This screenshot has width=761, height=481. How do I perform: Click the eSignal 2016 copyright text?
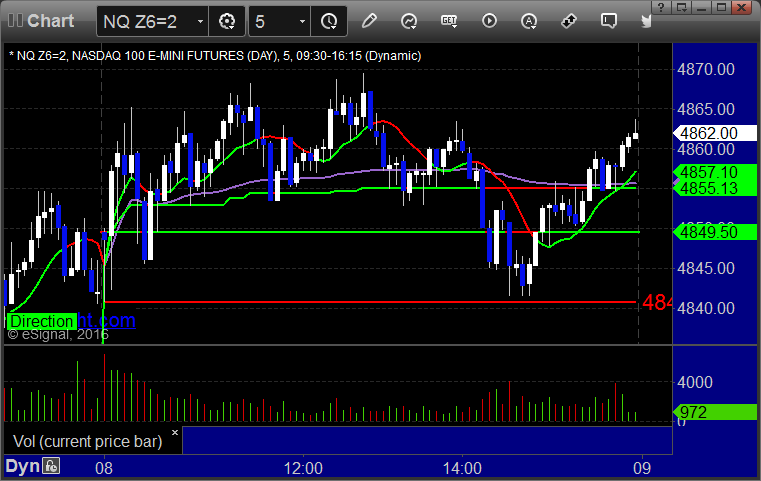coord(58,334)
